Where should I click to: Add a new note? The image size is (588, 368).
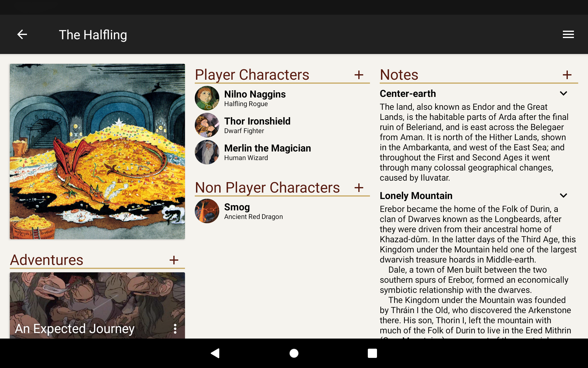point(567,75)
